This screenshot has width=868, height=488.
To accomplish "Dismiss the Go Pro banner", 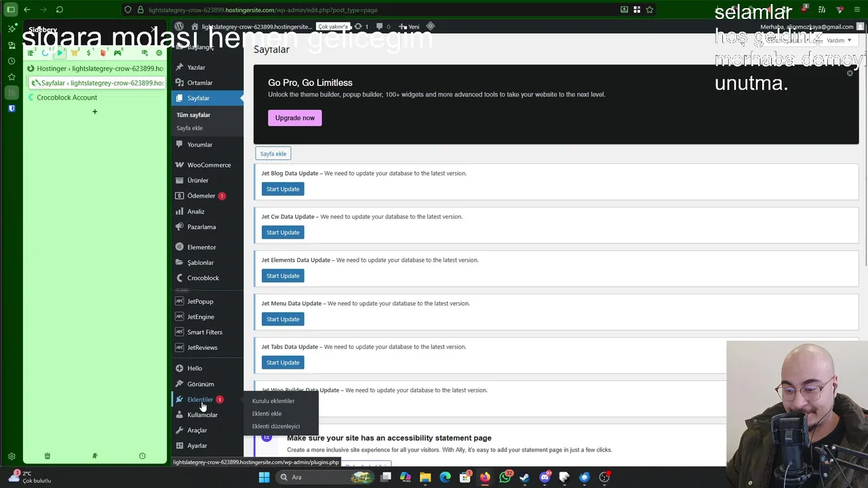I will tap(850, 73).
